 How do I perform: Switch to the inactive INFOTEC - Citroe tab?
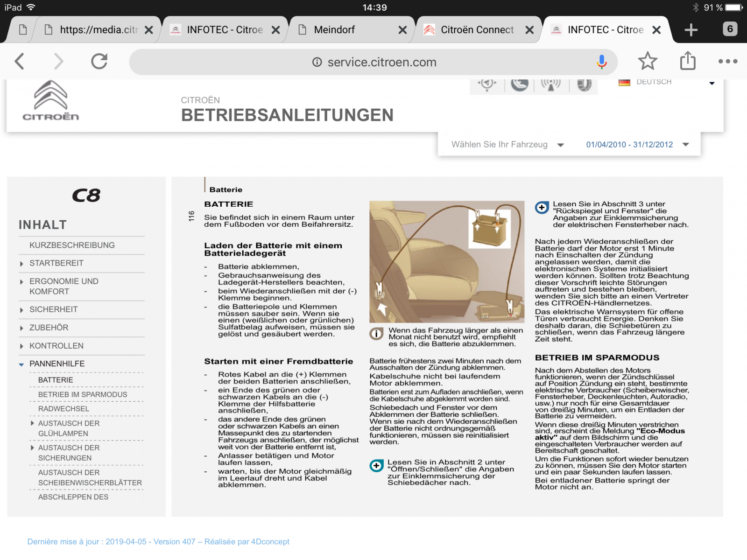tap(225, 30)
